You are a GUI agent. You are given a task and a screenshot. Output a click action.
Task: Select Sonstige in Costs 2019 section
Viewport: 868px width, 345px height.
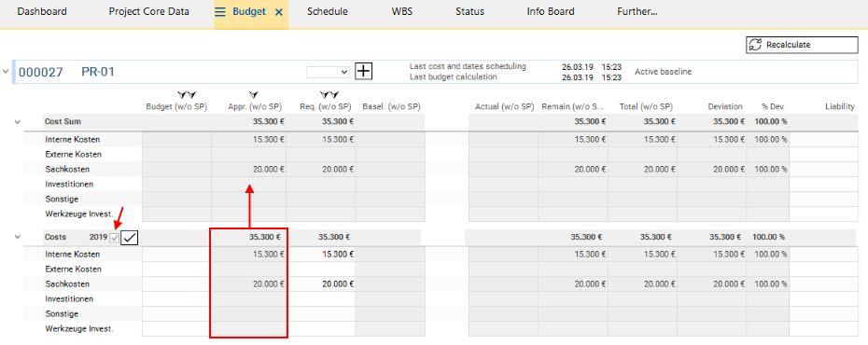tap(62, 314)
